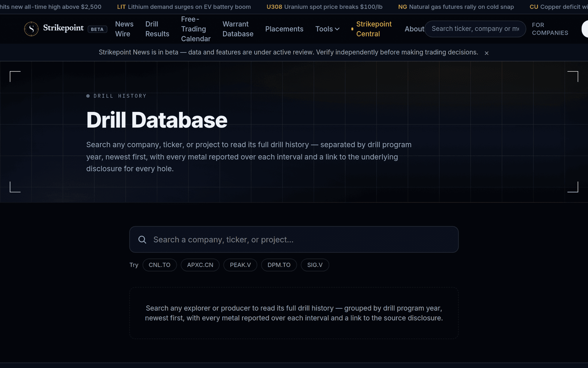Click the Strikepoint logo icon
The width and height of the screenshot is (588, 368).
tap(31, 29)
